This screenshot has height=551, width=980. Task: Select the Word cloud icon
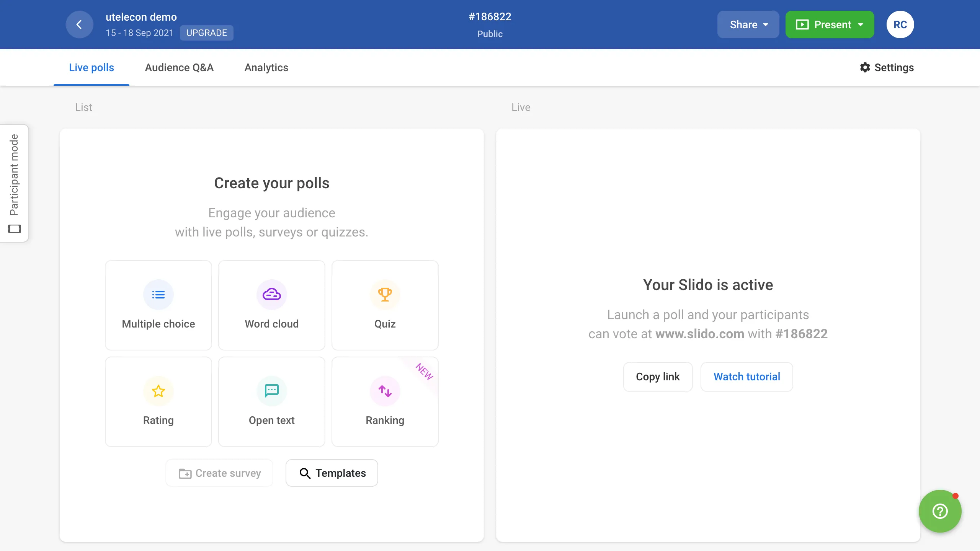(x=271, y=295)
